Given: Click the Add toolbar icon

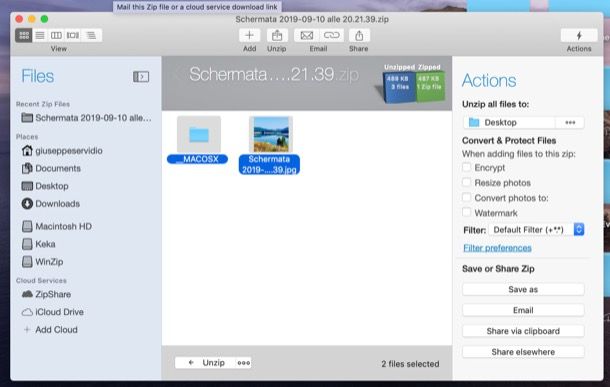Looking at the screenshot, I should click(x=249, y=35).
